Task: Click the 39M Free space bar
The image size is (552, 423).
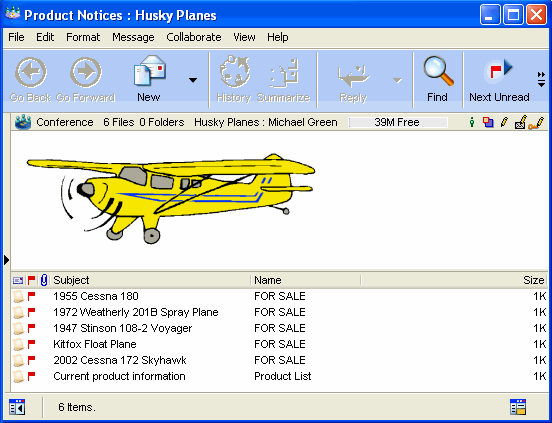Action: click(x=398, y=122)
